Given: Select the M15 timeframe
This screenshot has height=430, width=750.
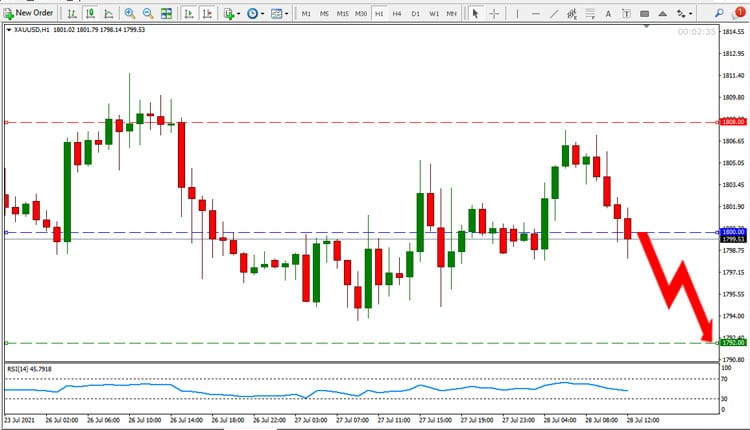Looking at the screenshot, I should 343,13.
